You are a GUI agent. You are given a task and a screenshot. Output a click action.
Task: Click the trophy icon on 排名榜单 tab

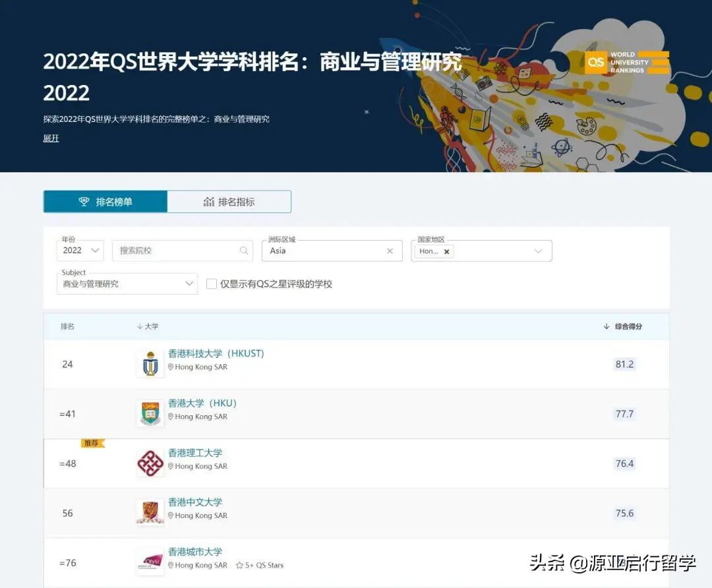84,201
